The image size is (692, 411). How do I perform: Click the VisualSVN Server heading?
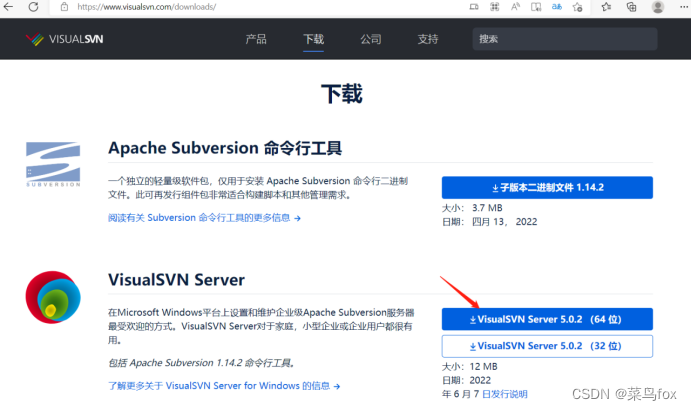(177, 280)
